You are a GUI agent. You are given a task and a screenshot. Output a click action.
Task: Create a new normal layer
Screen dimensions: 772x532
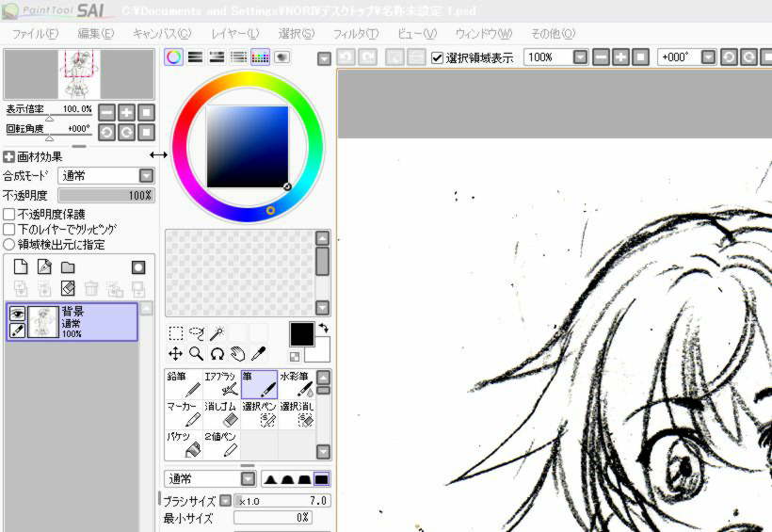tap(21, 267)
